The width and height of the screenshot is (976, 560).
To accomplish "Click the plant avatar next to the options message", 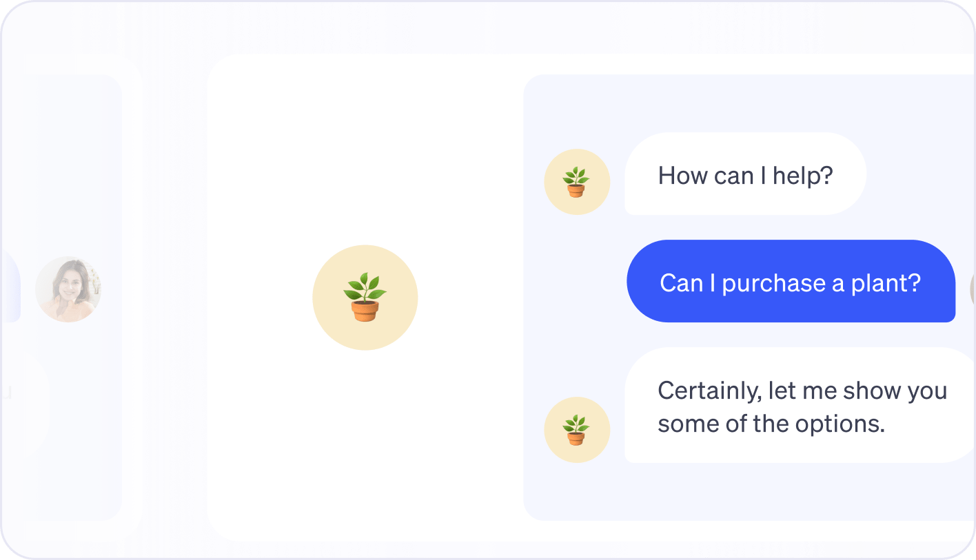I will [x=578, y=428].
